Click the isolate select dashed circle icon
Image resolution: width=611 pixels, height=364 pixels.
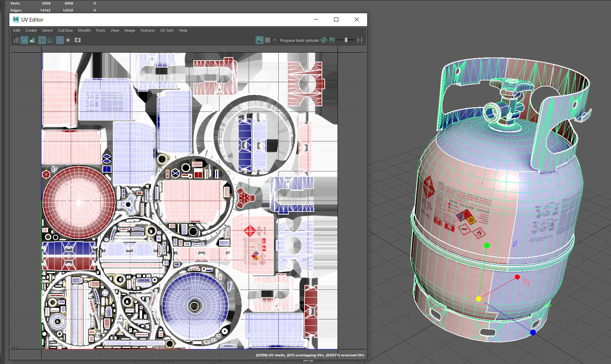[68, 40]
